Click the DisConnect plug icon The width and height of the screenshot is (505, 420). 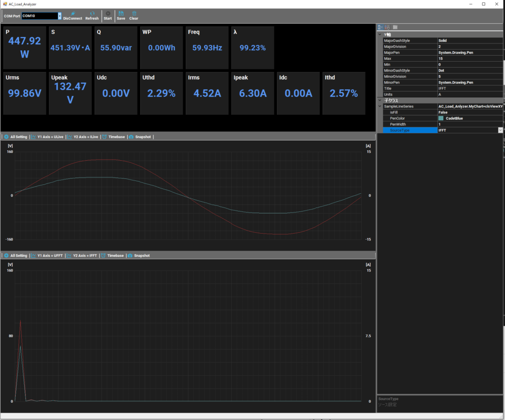(72, 13)
